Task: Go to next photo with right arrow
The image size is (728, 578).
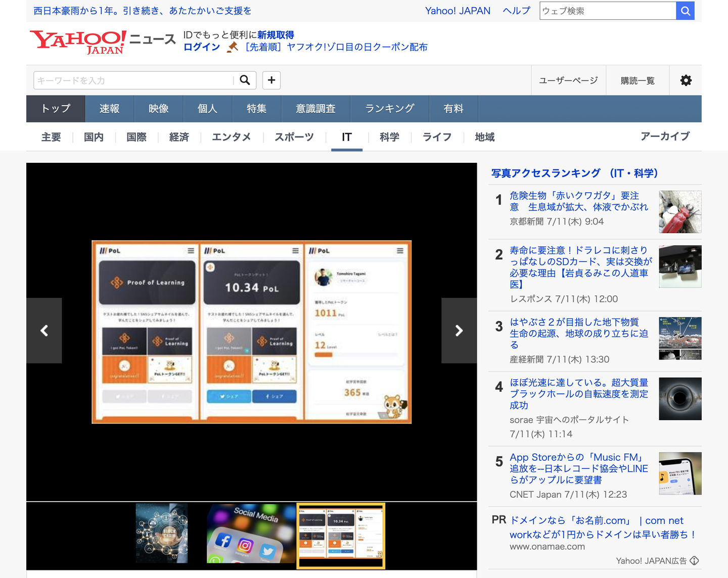Action: (459, 330)
